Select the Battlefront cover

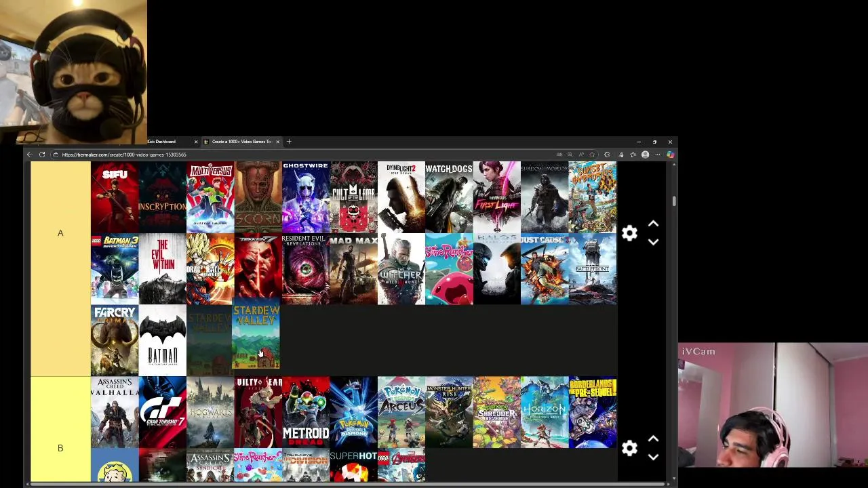coord(593,269)
